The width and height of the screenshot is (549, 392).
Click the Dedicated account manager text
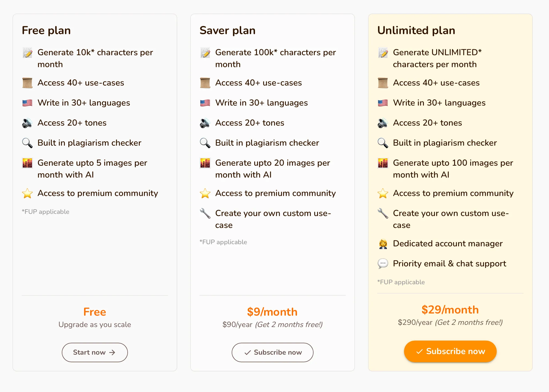click(448, 244)
